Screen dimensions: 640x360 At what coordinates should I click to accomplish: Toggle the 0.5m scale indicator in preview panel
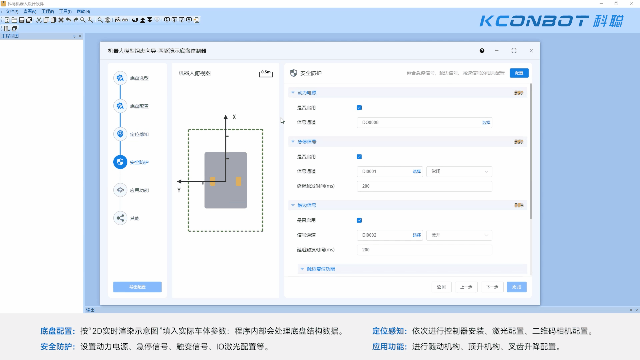pos(266,73)
